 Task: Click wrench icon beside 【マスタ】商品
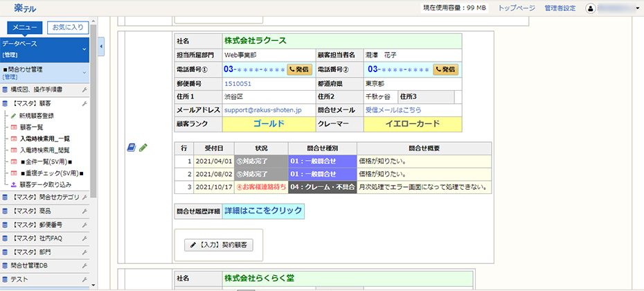84,211
